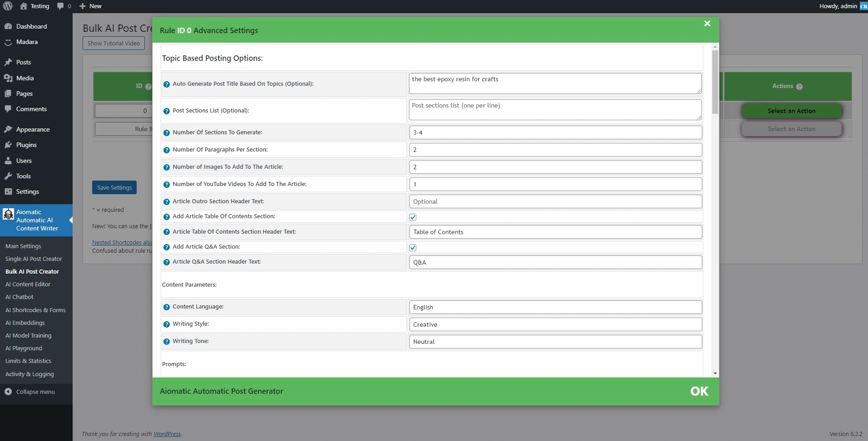The image size is (868, 441).
Task: Toggle Add Article Q&A Section checkbox
Action: (x=413, y=248)
